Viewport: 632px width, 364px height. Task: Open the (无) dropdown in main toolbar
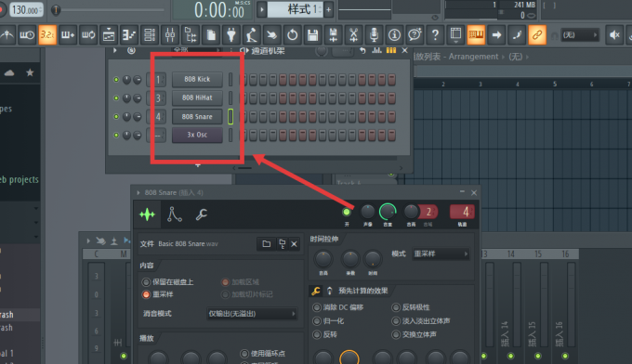click(580, 35)
